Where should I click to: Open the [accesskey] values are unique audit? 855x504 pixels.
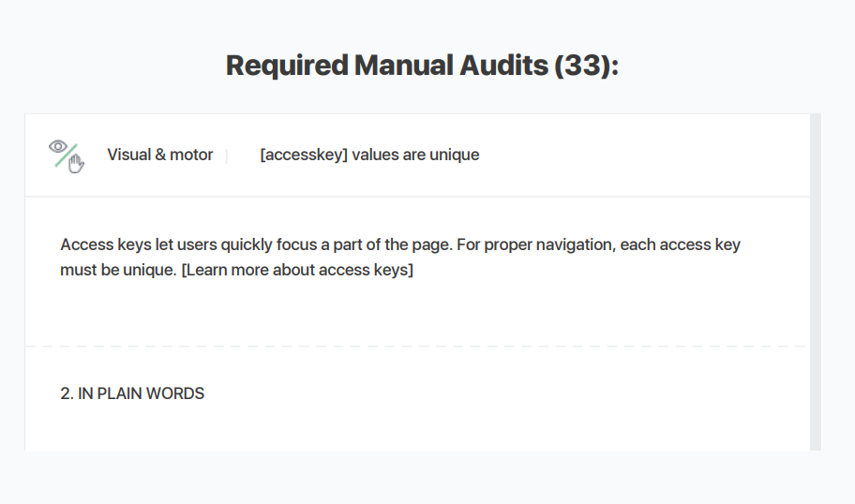click(369, 155)
